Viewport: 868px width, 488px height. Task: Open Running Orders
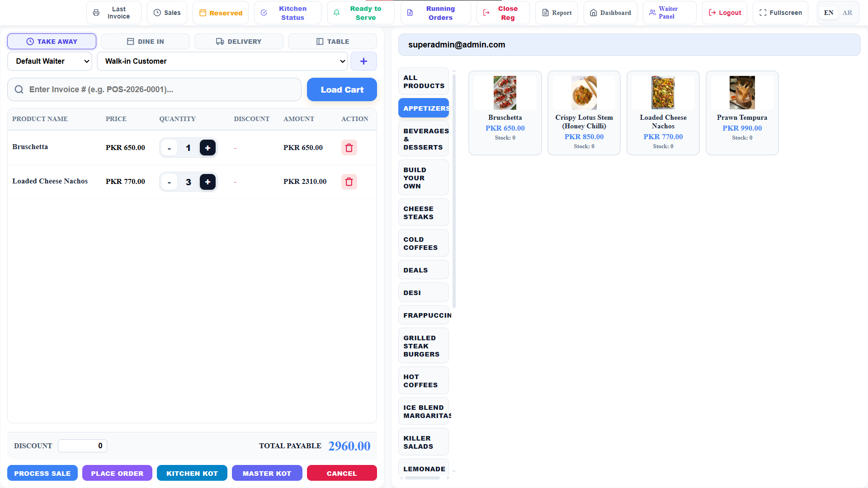coord(436,13)
